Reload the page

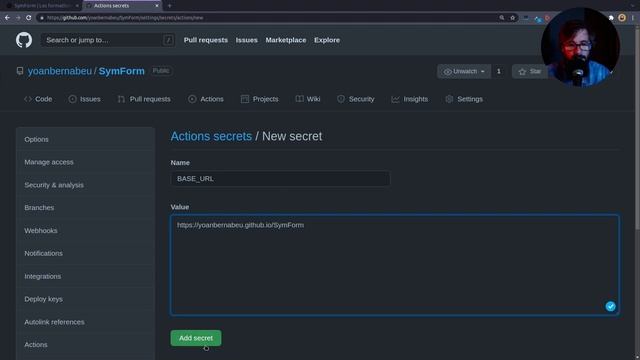tap(29, 18)
